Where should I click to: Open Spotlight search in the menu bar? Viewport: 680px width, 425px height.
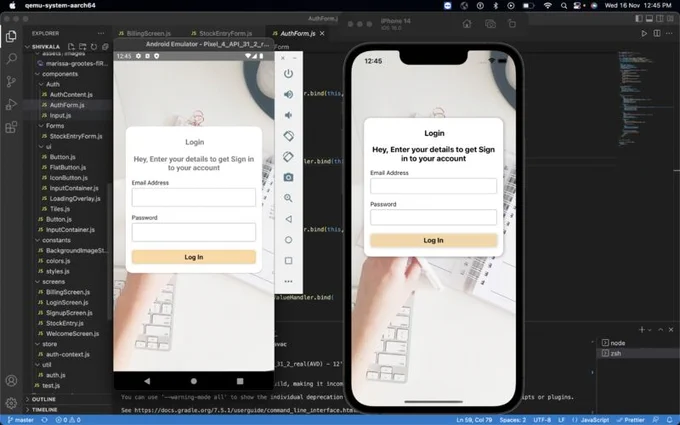pyautogui.click(x=564, y=5)
